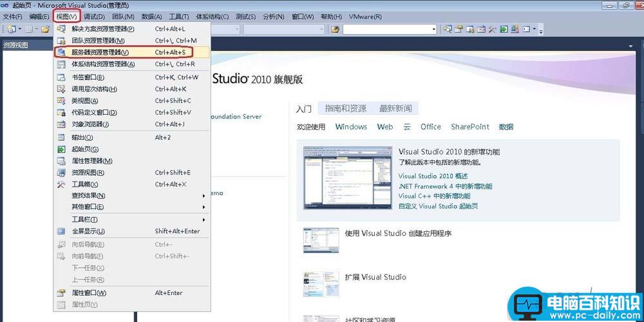Open Visual C++ 中的新增功能 link
This screenshot has height=322, width=644.
(x=435, y=196)
